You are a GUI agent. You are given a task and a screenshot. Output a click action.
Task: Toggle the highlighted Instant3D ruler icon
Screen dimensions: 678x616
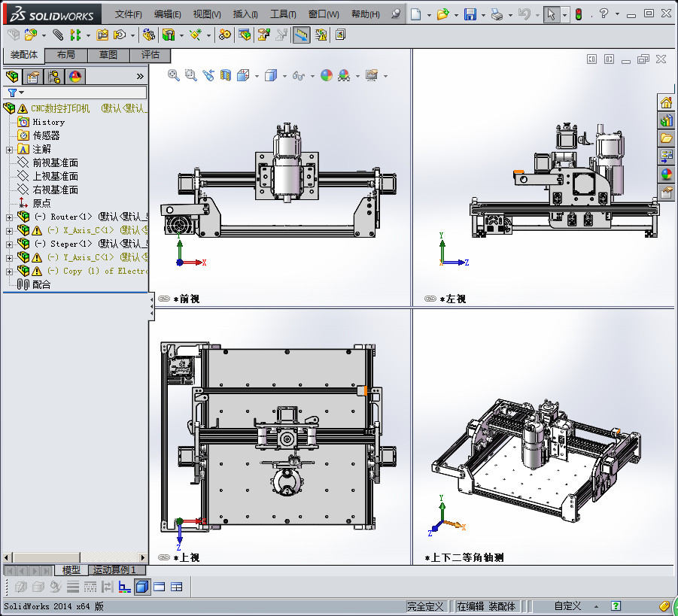pos(302,35)
